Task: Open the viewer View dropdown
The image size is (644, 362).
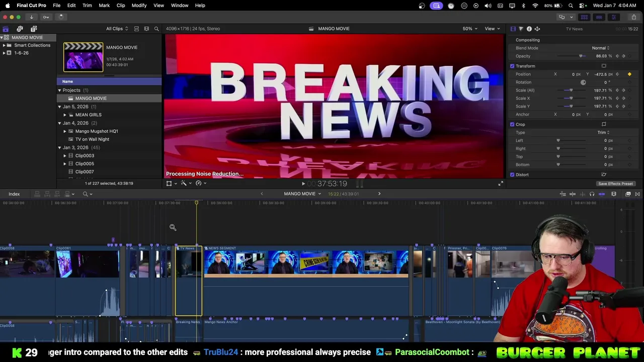Action: (492, 29)
